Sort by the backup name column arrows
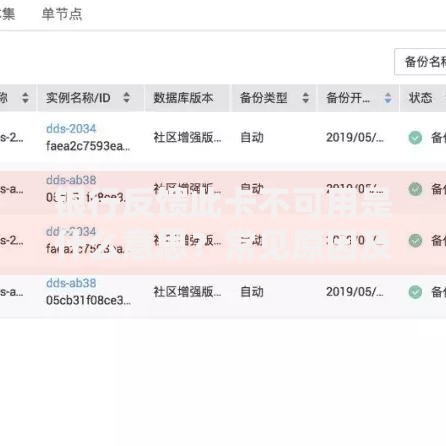Viewport: 446px width, 446px height. [x=25, y=97]
